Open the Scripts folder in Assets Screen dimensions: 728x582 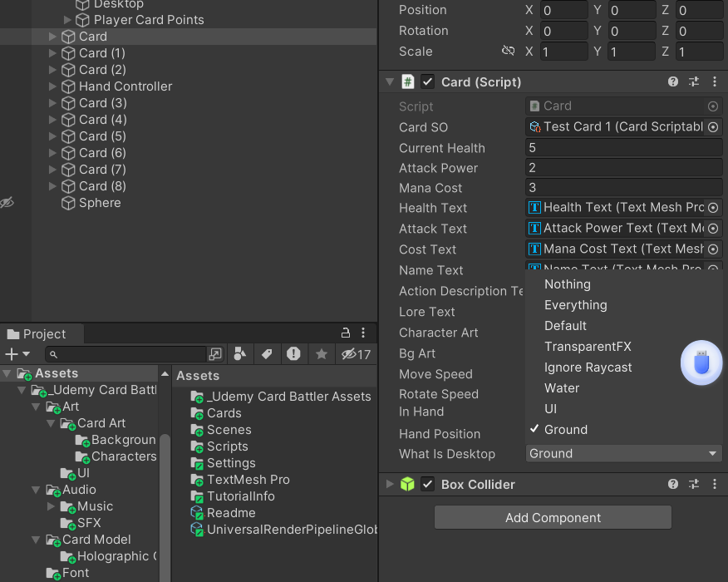pos(228,446)
